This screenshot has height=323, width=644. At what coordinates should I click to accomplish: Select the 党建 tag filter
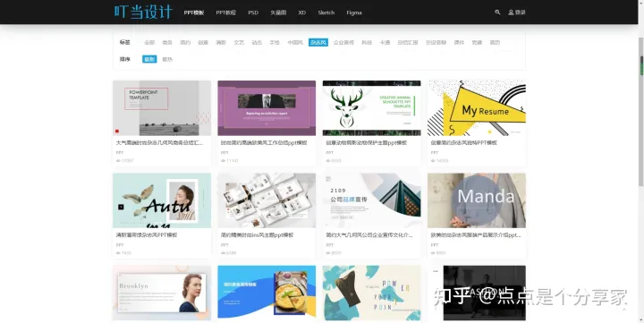coord(477,42)
